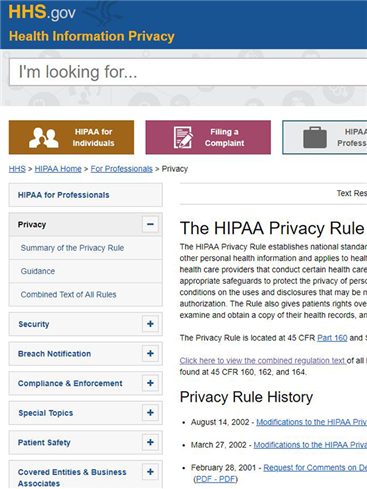This screenshot has height=489, width=367.
Task: Open the Part 160 link
Action: (x=332, y=338)
